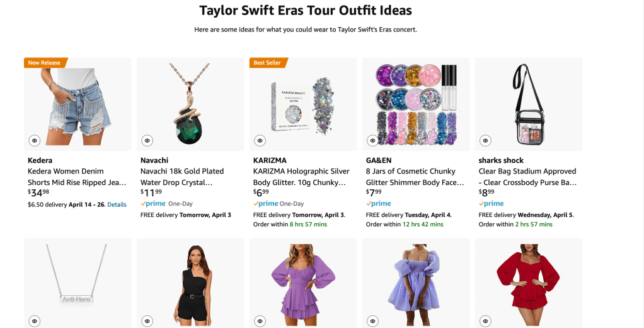Image resolution: width=644 pixels, height=328 pixels.
Task: Click quick-look eye icon on Navachi necklace
Action: click(x=147, y=141)
